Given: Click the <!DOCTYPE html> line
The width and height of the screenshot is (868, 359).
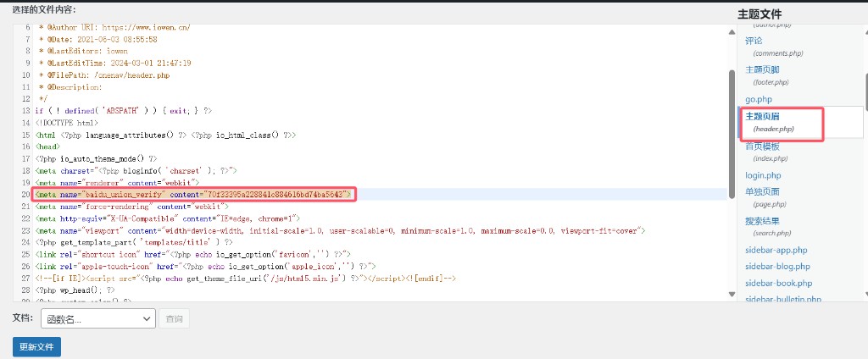Looking at the screenshot, I should [x=67, y=123].
